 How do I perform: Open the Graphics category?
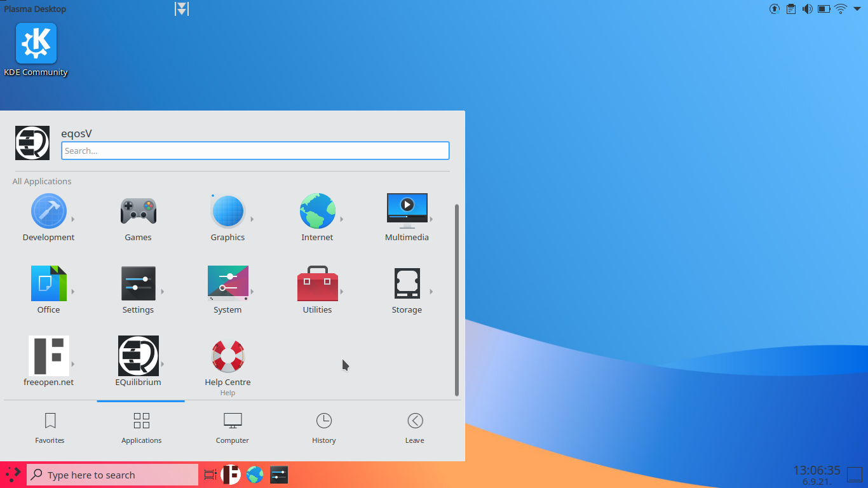pyautogui.click(x=228, y=219)
